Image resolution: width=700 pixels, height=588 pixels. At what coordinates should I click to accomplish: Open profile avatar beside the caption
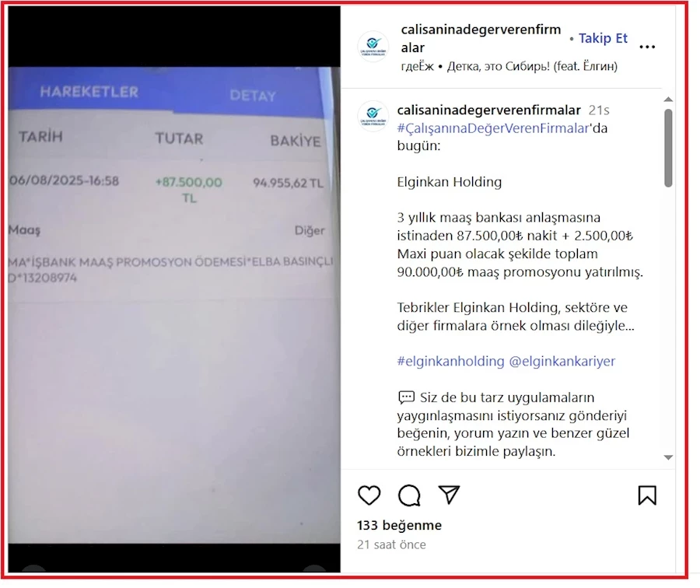373,116
